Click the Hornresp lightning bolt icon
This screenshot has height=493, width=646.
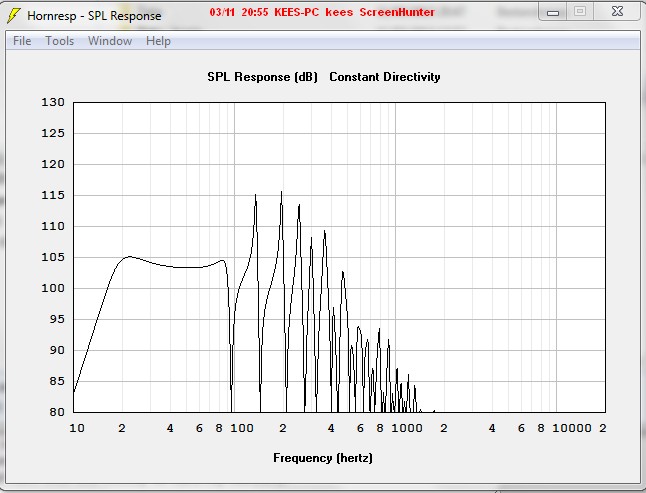pyautogui.click(x=14, y=16)
